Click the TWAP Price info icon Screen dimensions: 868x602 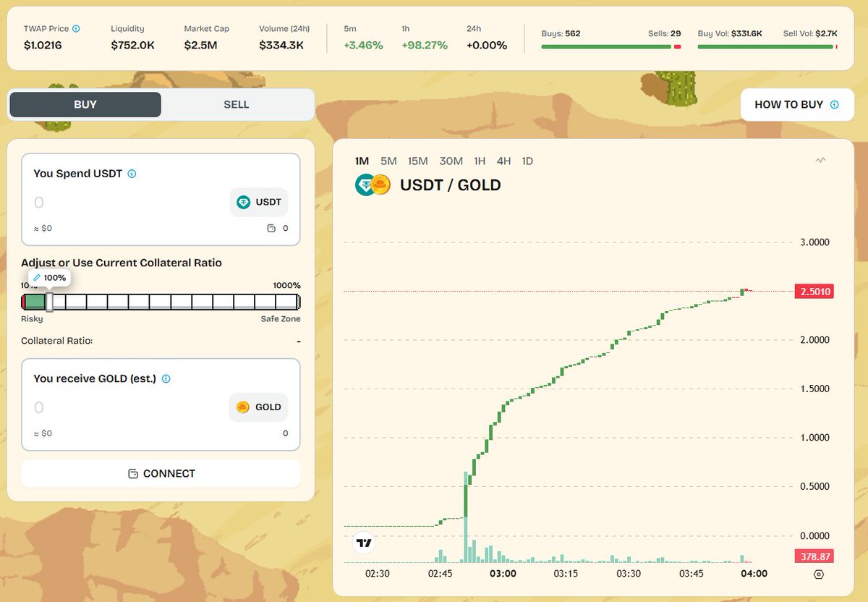pyautogui.click(x=76, y=29)
